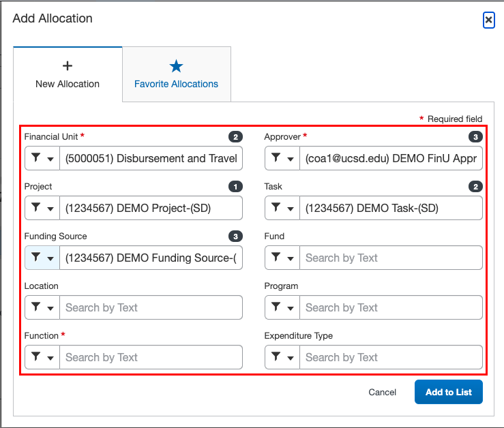Image resolution: width=504 pixels, height=428 pixels.
Task: Click the Project filter funnel icon
Action: coord(35,208)
